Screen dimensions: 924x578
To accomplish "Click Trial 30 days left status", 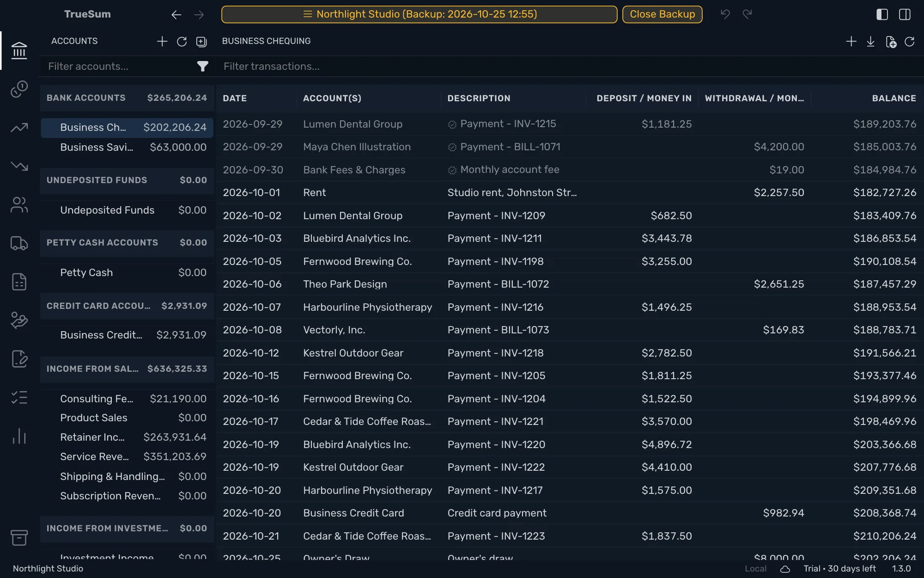I will (839, 569).
